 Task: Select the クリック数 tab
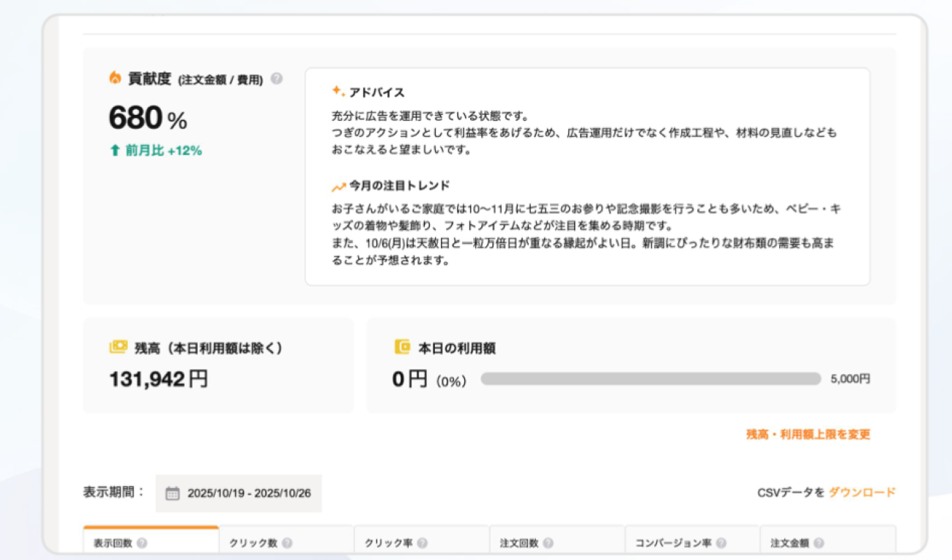coord(253,543)
